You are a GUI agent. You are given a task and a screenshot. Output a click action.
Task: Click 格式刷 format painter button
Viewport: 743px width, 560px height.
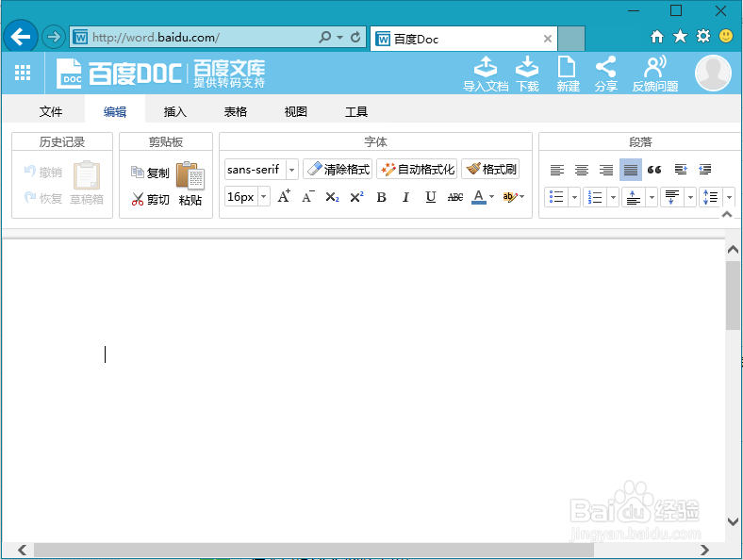click(490, 169)
